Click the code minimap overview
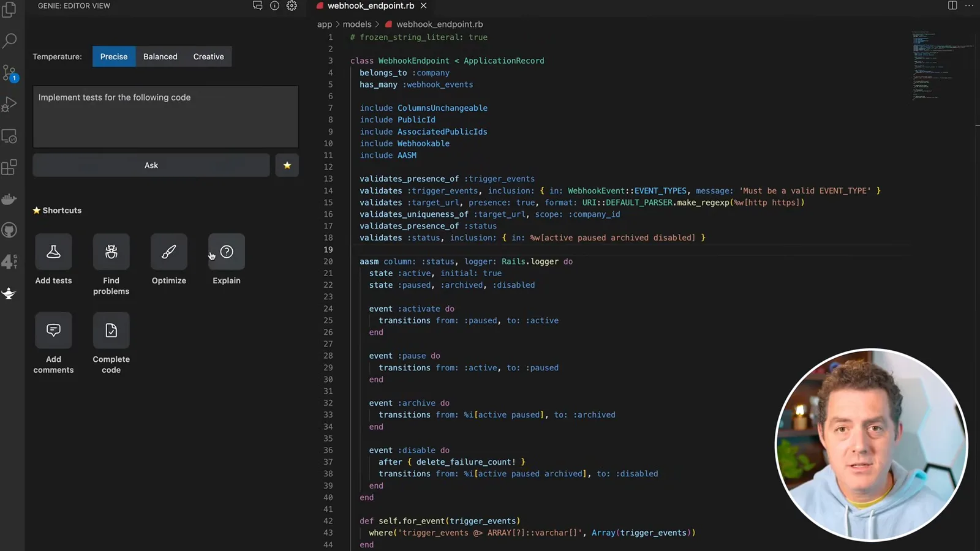 (942, 64)
